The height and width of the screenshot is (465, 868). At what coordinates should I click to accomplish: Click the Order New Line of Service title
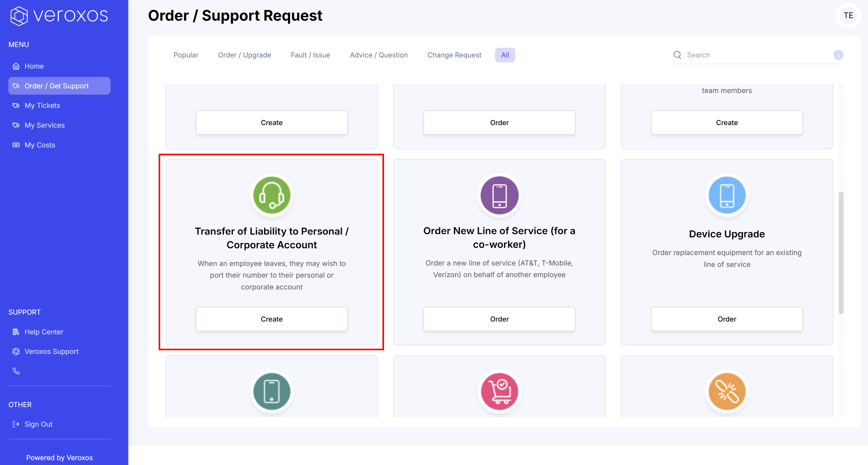pos(499,238)
